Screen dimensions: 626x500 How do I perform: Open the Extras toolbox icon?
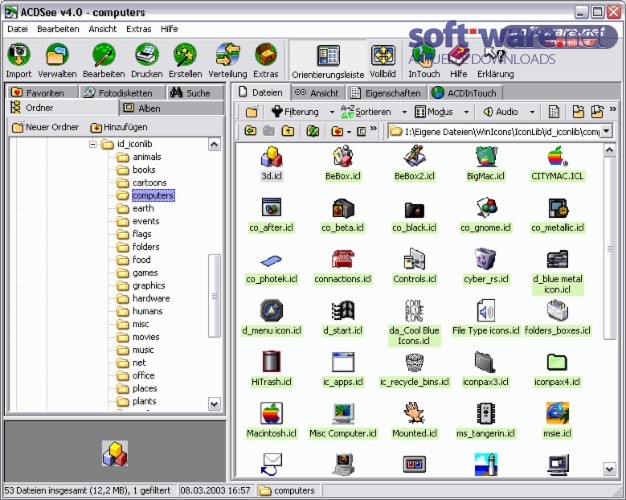point(265,61)
